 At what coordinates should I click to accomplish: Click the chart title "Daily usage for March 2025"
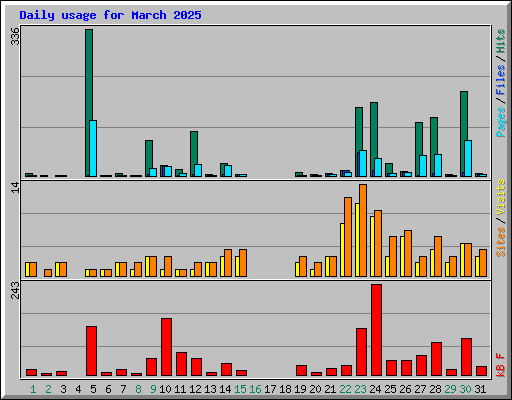tap(110, 15)
